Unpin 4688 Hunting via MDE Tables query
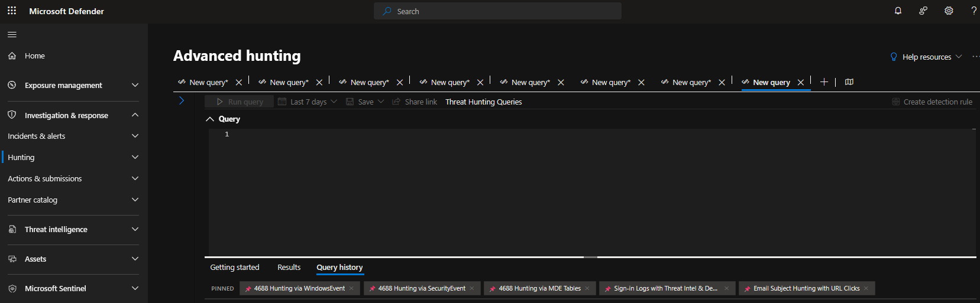This screenshot has height=303, width=980. (587, 288)
